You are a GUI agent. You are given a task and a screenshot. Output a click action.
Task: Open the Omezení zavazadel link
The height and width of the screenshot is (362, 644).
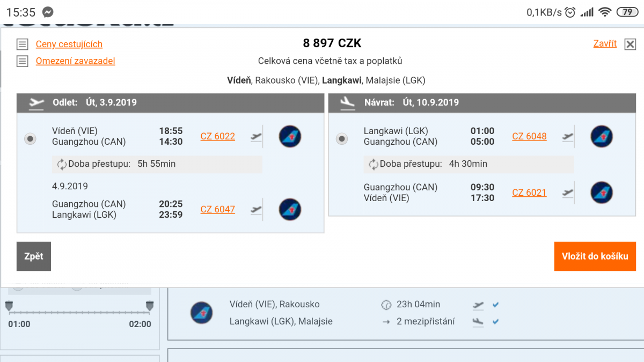(75, 61)
